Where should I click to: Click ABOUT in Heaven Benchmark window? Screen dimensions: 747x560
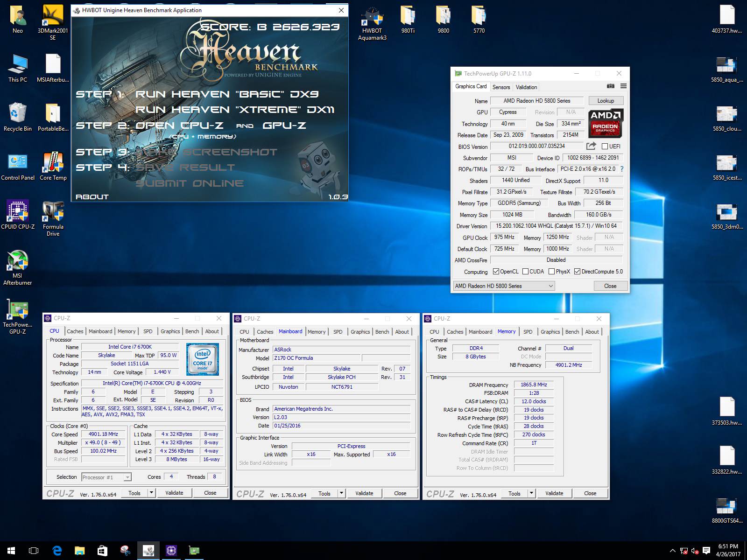tap(92, 196)
